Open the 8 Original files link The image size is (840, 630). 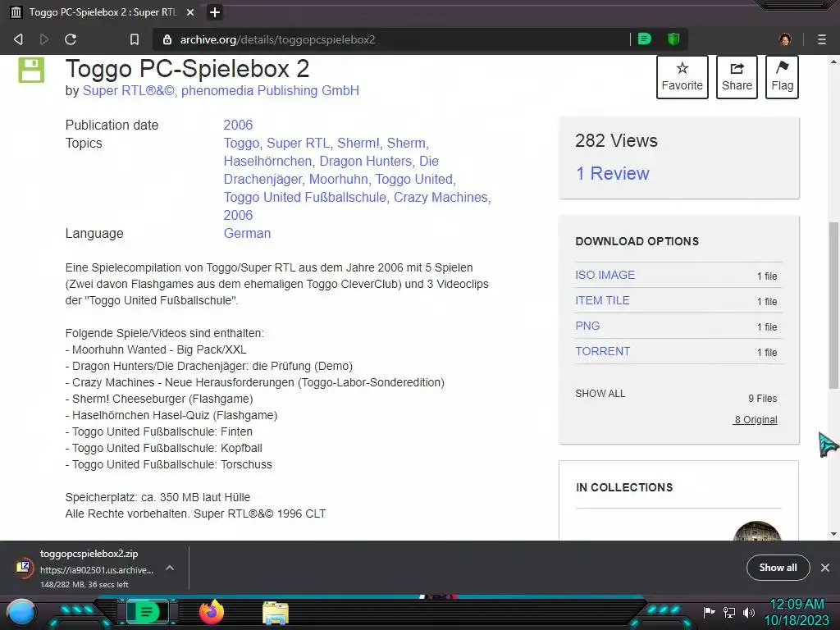[756, 419]
